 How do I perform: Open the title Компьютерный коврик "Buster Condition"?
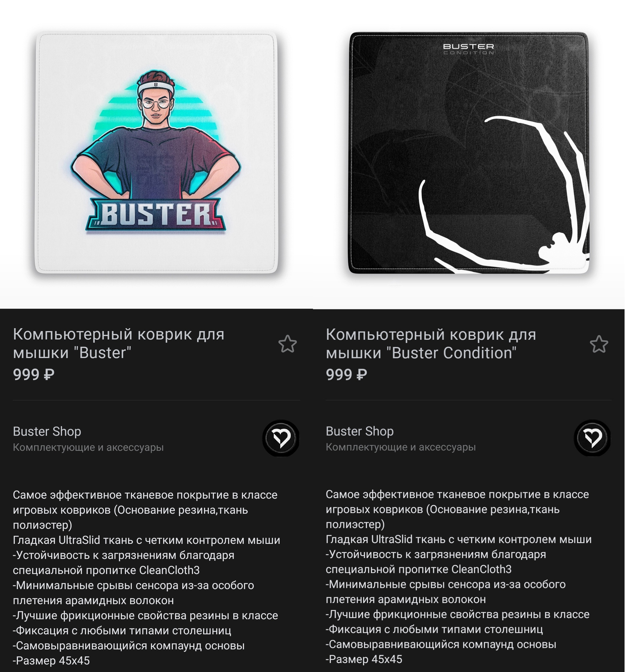(431, 343)
